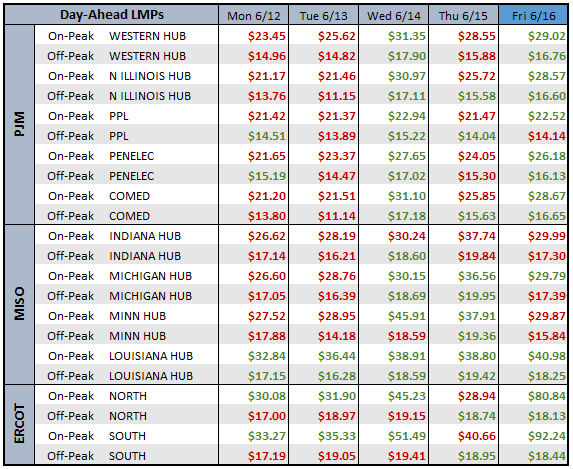This screenshot has width=573, height=469.
Task: Select the $18.97 cell
Action: coord(336,416)
